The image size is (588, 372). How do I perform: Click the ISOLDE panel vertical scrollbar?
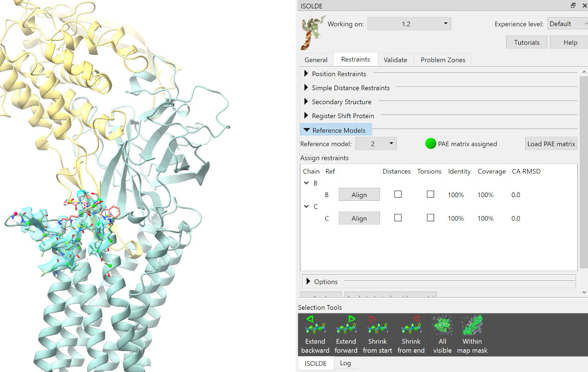(x=584, y=172)
